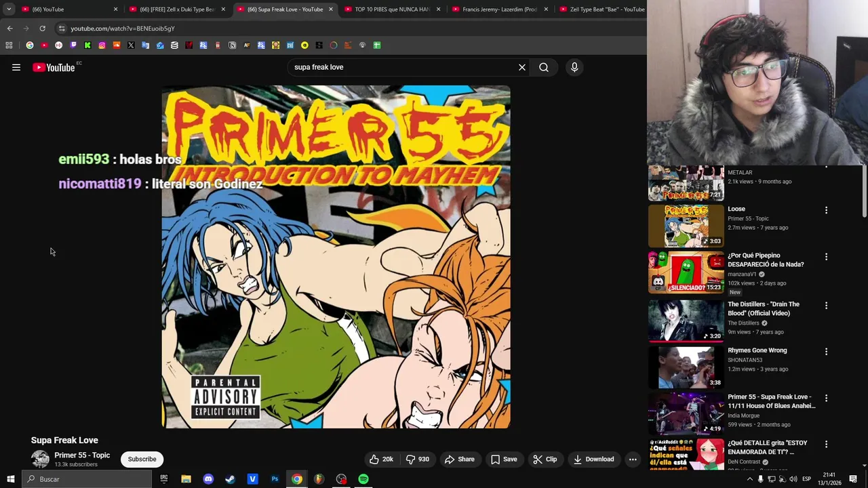Run the search with the magnifier button

[x=544, y=67]
